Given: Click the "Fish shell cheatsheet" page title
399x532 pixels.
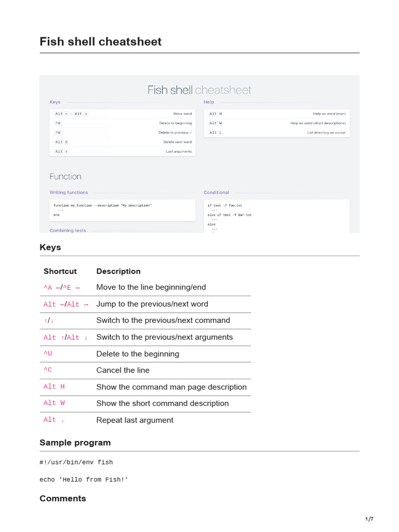Looking at the screenshot, I should click(x=101, y=42).
